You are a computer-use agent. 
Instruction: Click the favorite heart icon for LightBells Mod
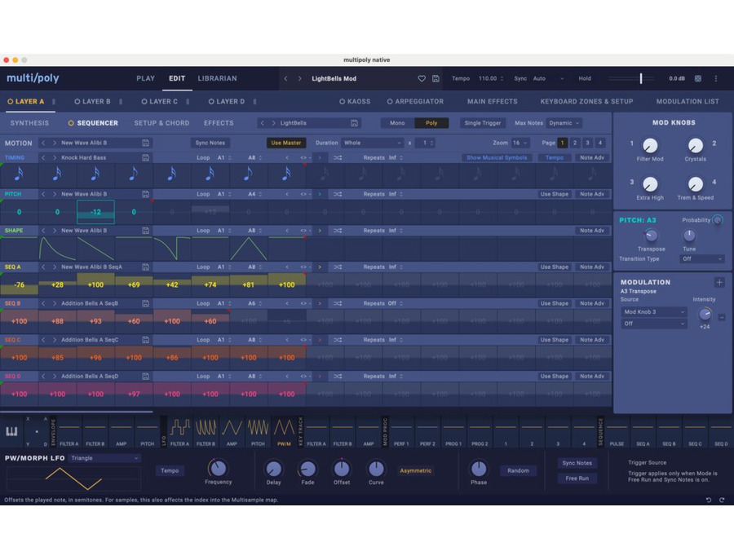[x=422, y=78]
